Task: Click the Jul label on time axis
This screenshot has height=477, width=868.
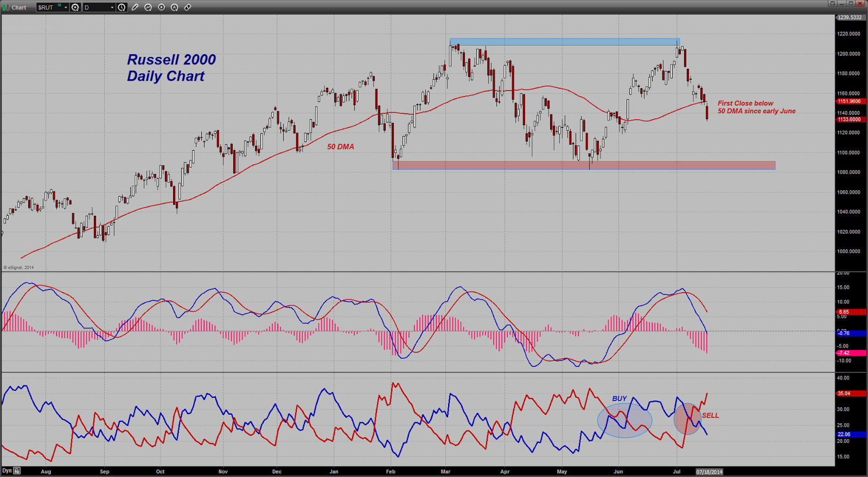Action: coord(676,472)
